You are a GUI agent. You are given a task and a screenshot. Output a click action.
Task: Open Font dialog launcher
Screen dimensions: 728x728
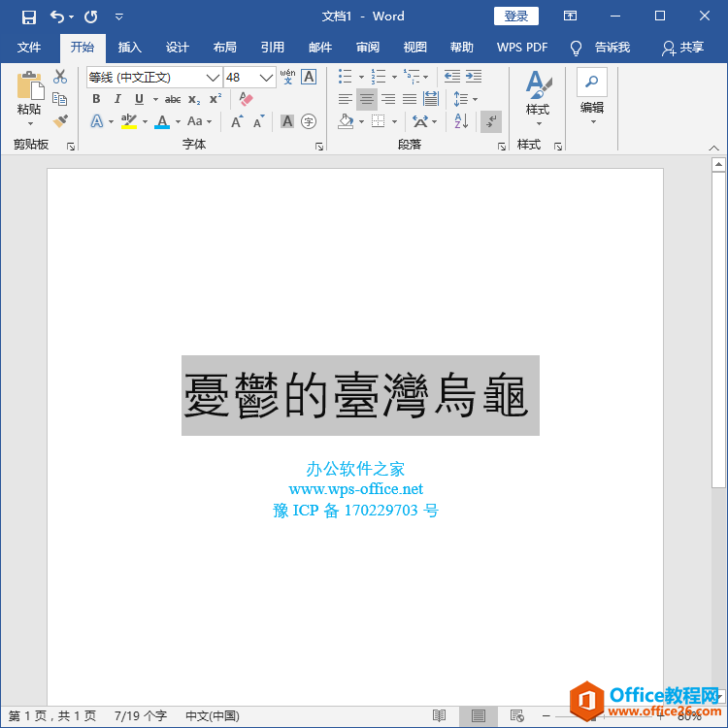(x=319, y=147)
